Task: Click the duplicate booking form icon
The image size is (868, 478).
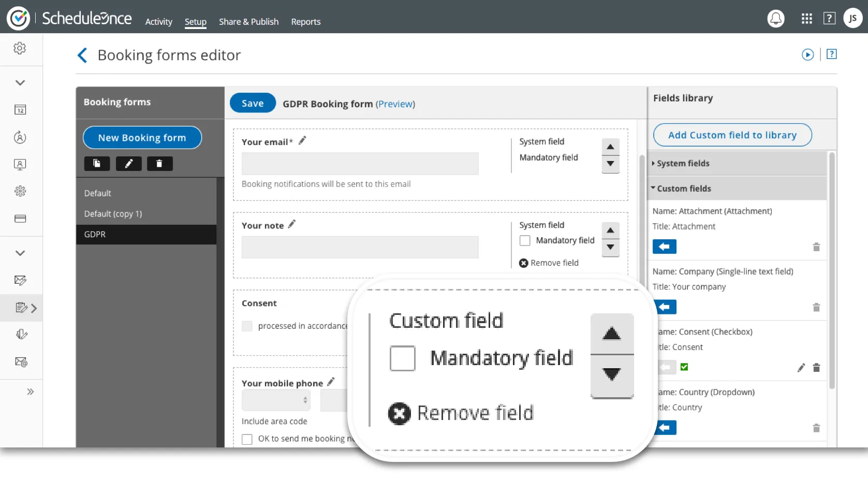Action: click(x=97, y=164)
